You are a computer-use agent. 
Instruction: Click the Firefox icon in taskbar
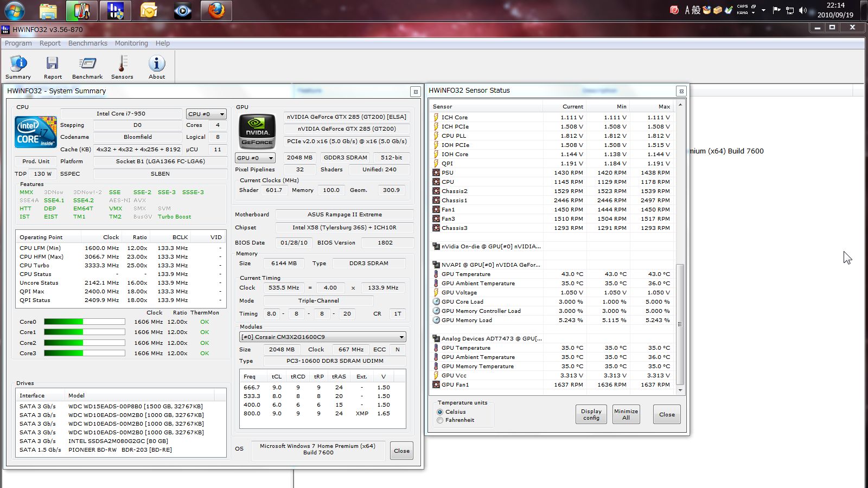[216, 11]
